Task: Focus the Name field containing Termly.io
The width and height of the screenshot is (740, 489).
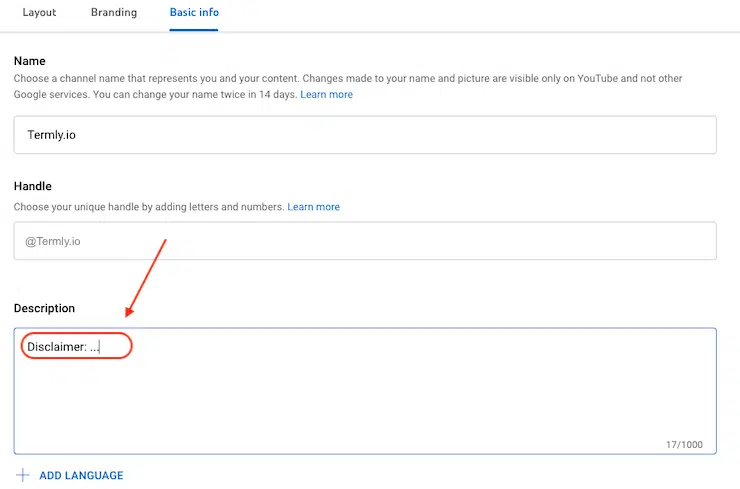Action: coord(365,135)
